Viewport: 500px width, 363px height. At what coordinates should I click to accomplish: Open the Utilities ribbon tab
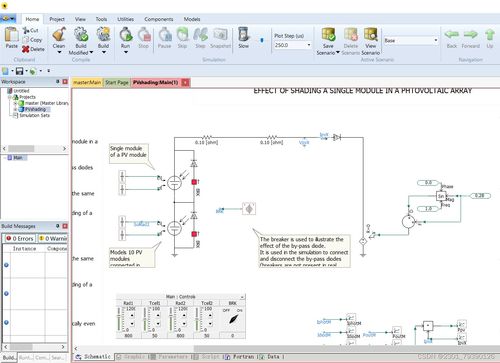point(126,19)
